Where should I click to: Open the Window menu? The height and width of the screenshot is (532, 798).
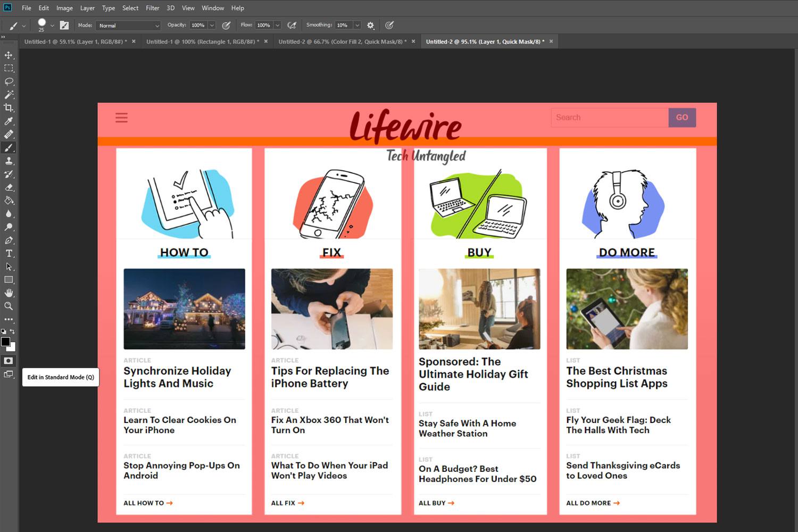pos(213,8)
